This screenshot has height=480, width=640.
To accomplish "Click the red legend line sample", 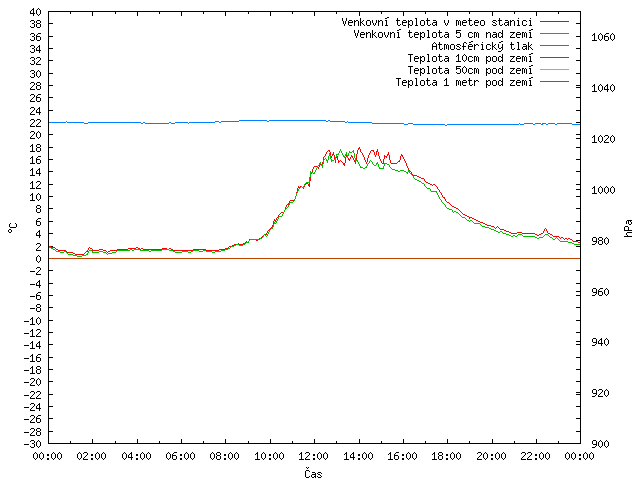I will pos(554,22).
